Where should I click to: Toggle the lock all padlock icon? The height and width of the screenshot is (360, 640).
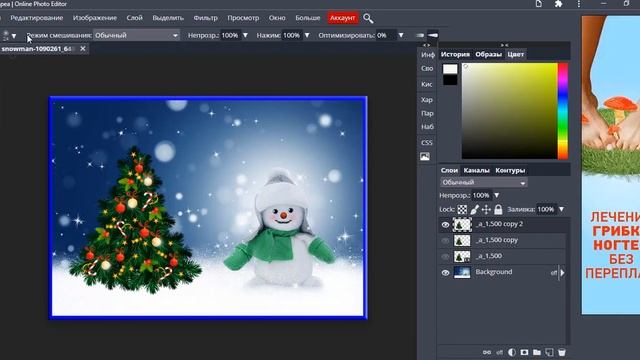pos(498,210)
